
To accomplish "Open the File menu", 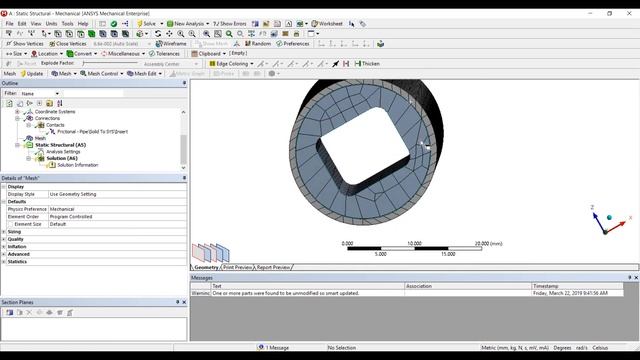I will click(9, 24).
